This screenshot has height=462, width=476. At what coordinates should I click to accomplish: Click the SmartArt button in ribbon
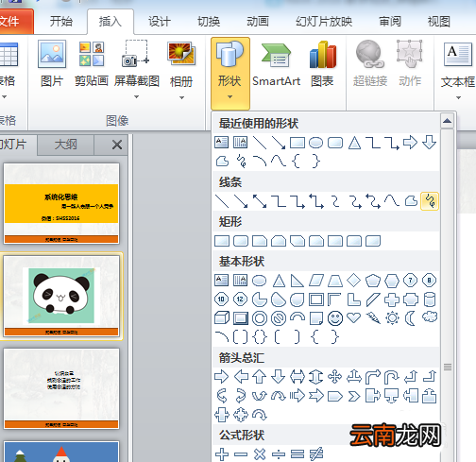click(x=276, y=64)
